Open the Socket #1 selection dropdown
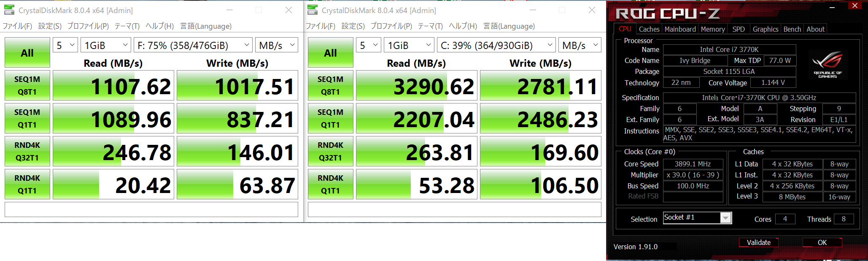This screenshot has height=261, width=868. click(x=725, y=218)
